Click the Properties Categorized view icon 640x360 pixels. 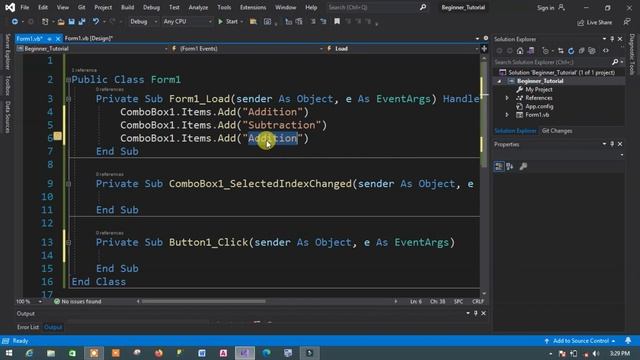click(499, 167)
